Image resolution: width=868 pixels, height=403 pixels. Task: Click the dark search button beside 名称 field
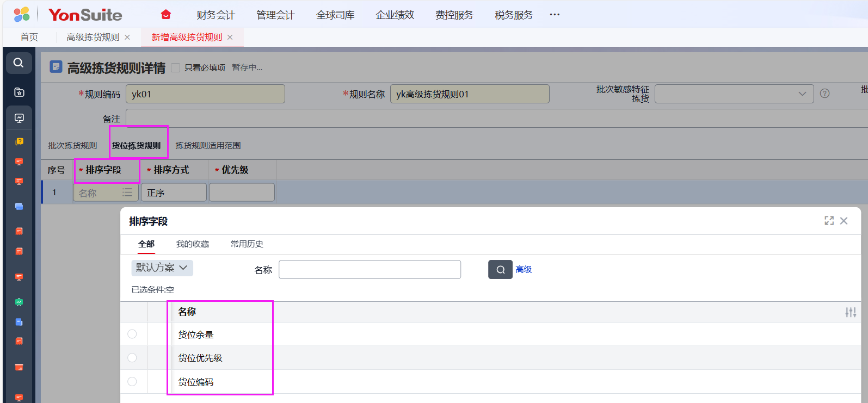click(x=500, y=269)
